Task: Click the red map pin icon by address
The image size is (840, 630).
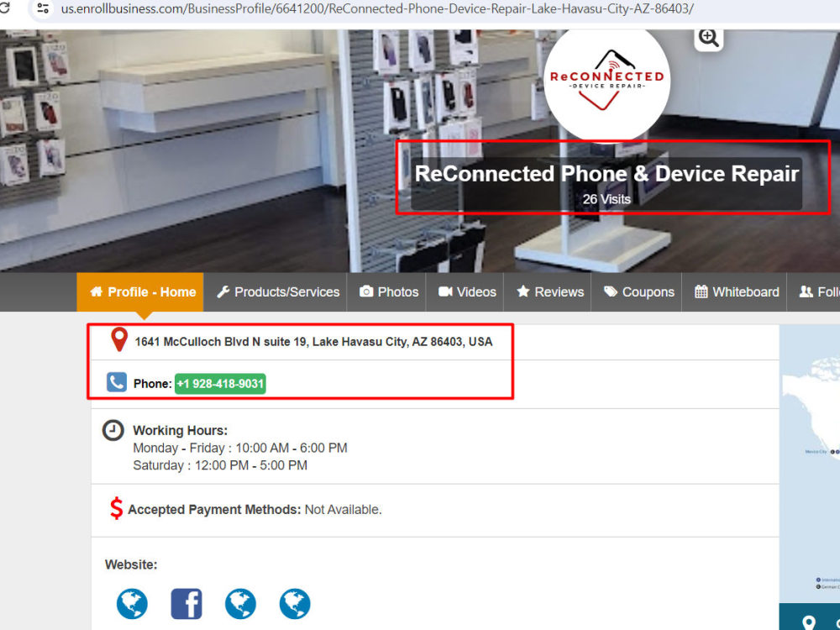Action: (119, 339)
